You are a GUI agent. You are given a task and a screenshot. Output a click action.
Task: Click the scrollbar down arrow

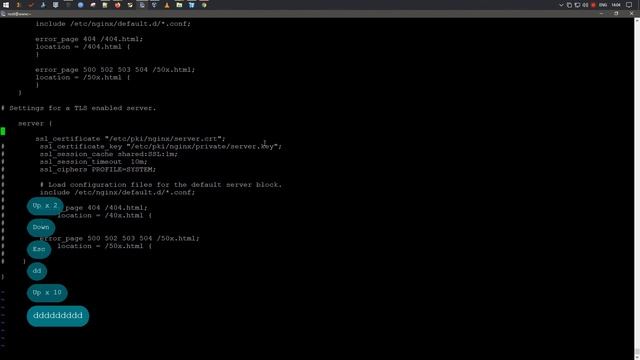[637, 357]
